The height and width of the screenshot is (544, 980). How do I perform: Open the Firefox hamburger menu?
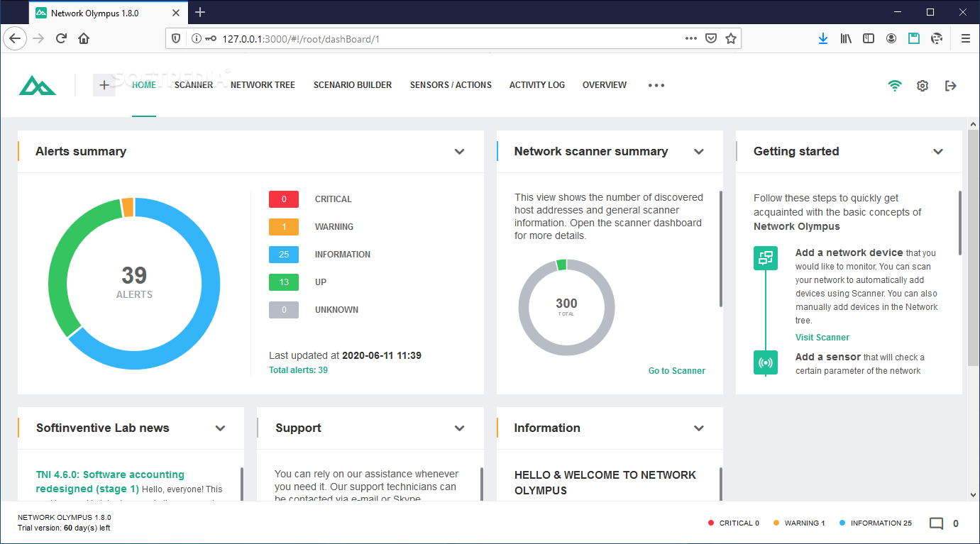[x=966, y=38]
